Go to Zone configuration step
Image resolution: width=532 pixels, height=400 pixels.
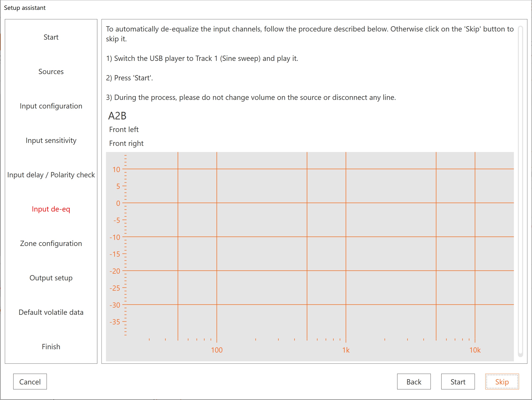pos(51,243)
